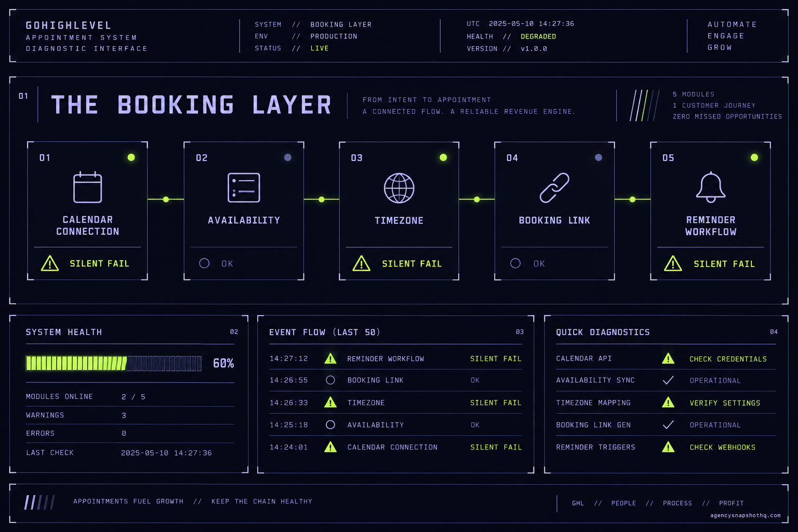This screenshot has width=798, height=532.
Task: Click green status dot on Reminder Workflow card
Action: pos(754,157)
